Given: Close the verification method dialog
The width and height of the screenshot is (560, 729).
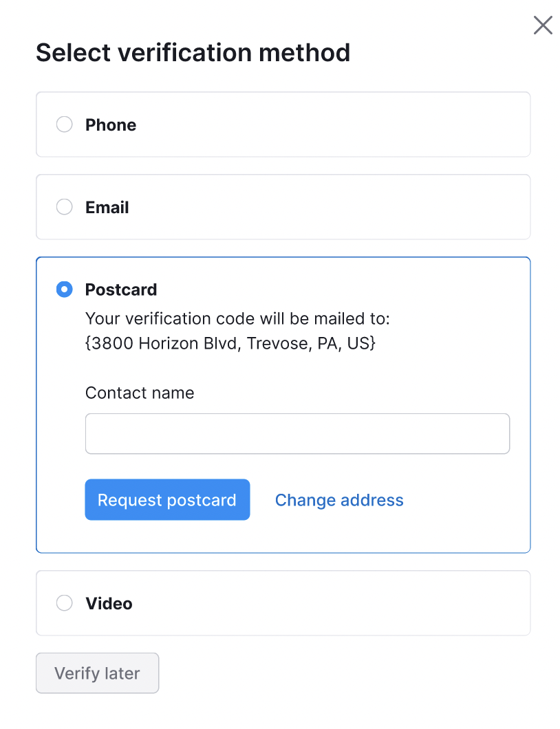Looking at the screenshot, I should [x=543, y=25].
